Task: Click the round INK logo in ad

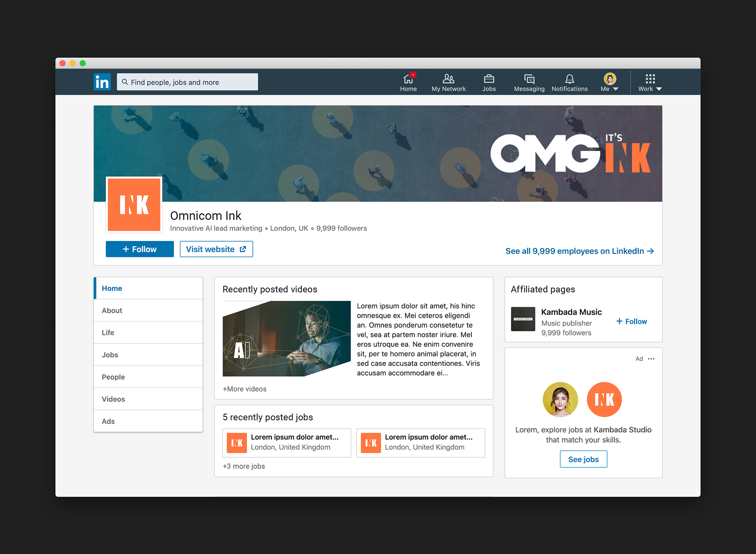Action: (x=604, y=399)
